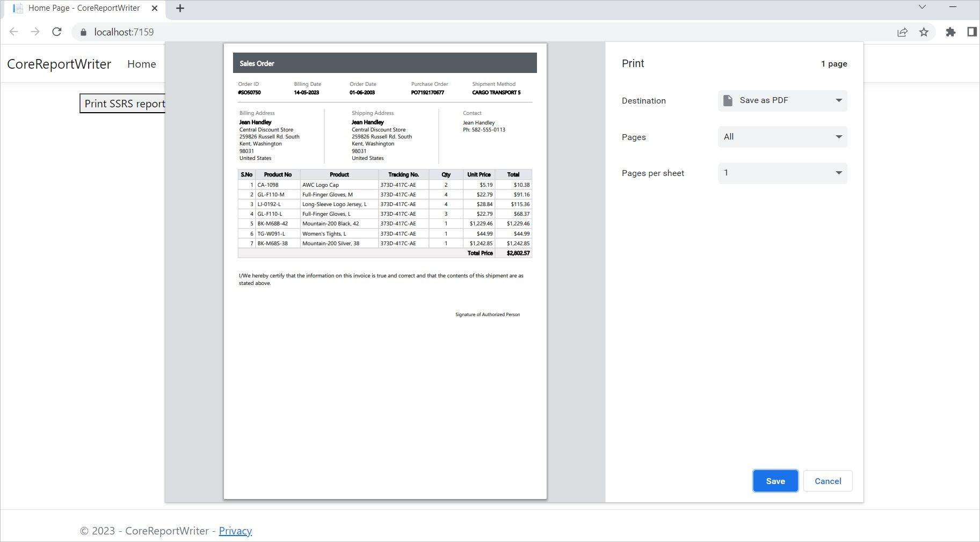This screenshot has width=980, height=542.
Task: Click the padlock icon in the address bar
Action: 83,32
